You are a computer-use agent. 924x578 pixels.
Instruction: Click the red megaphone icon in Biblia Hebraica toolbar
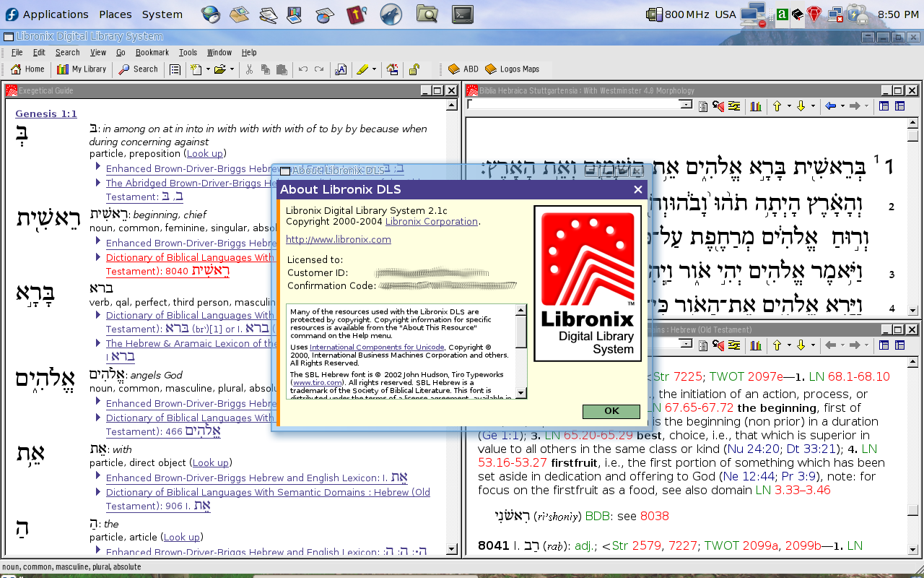pyautogui.click(x=718, y=106)
